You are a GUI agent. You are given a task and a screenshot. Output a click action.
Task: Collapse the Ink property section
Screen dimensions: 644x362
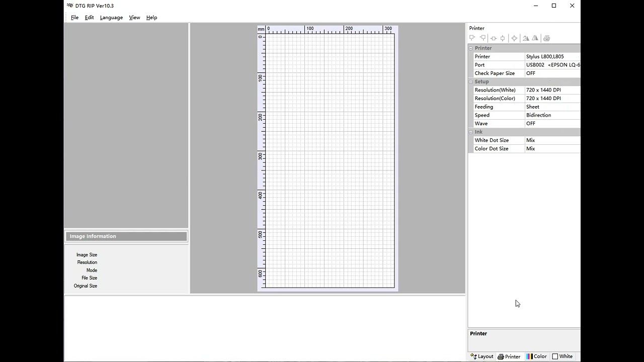(x=471, y=132)
